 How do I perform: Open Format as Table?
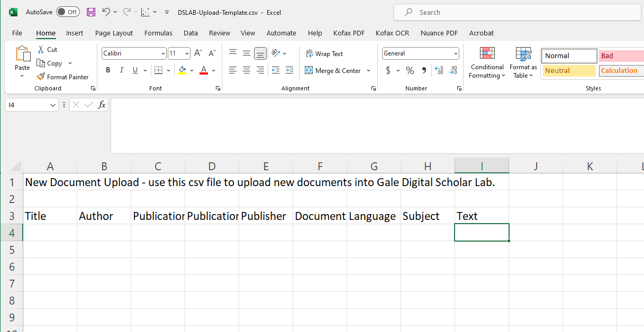[523, 62]
